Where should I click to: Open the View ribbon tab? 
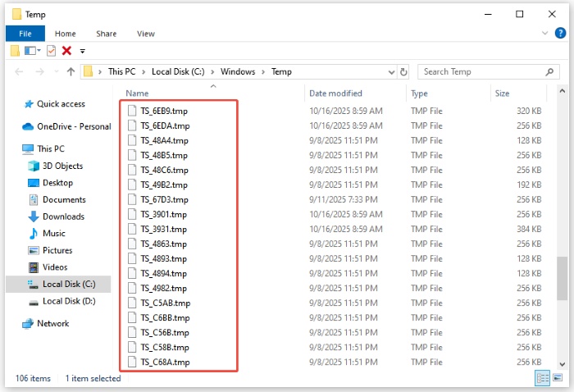pyautogui.click(x=146, y=34)
